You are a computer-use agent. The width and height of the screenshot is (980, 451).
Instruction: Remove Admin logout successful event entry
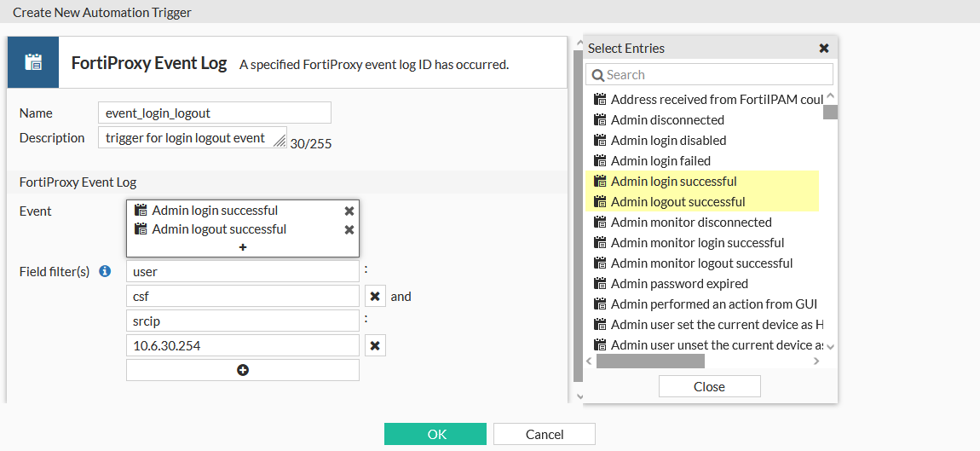(x=349, y=229)
